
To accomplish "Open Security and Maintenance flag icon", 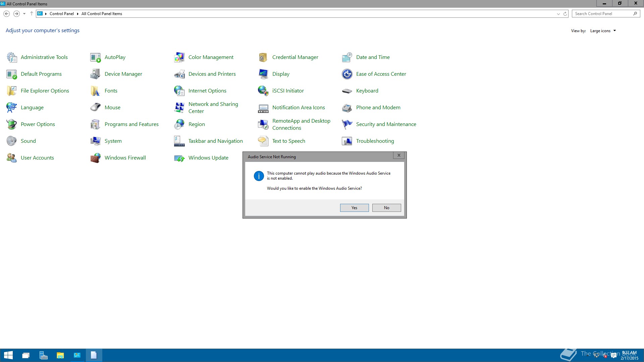I will 347,124.
